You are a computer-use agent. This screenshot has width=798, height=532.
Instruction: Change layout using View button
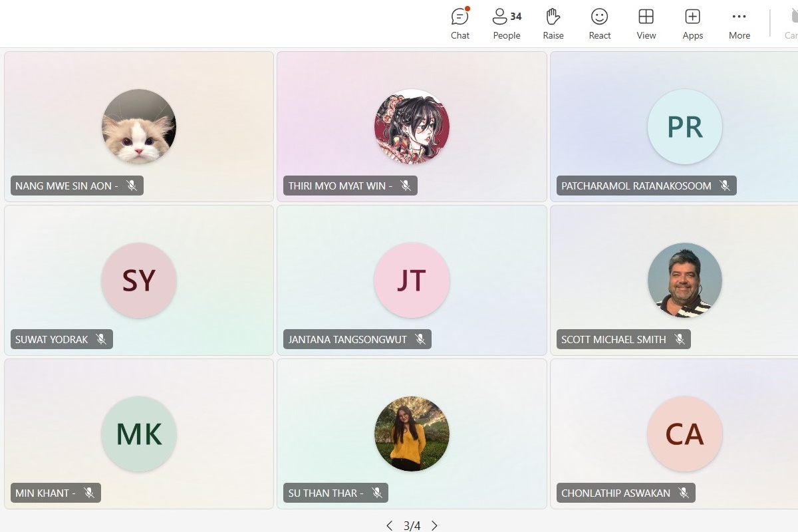coord(646,24)
